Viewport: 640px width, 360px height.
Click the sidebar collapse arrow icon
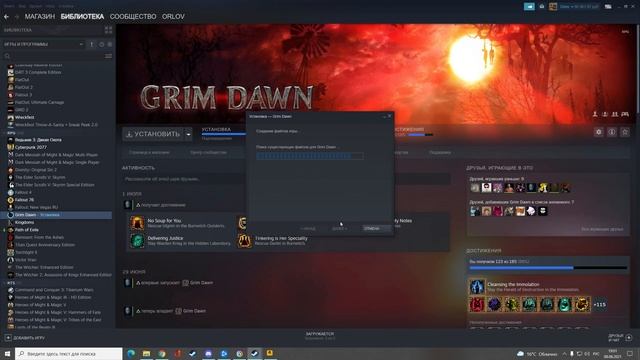pyautogui.click(x=92, y=44)
